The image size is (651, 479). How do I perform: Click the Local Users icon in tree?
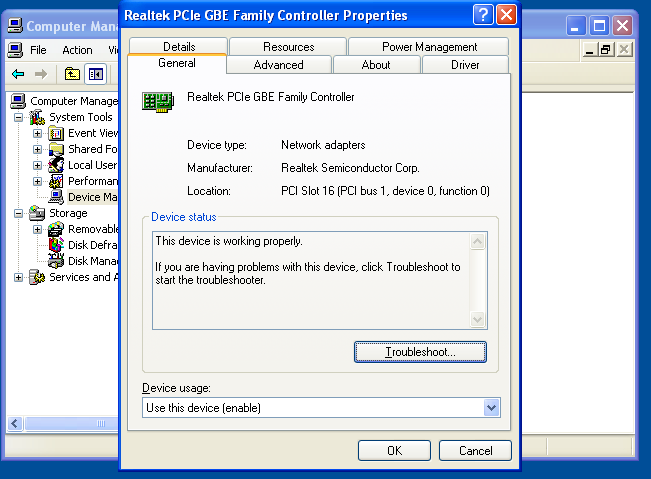point(56,165)
